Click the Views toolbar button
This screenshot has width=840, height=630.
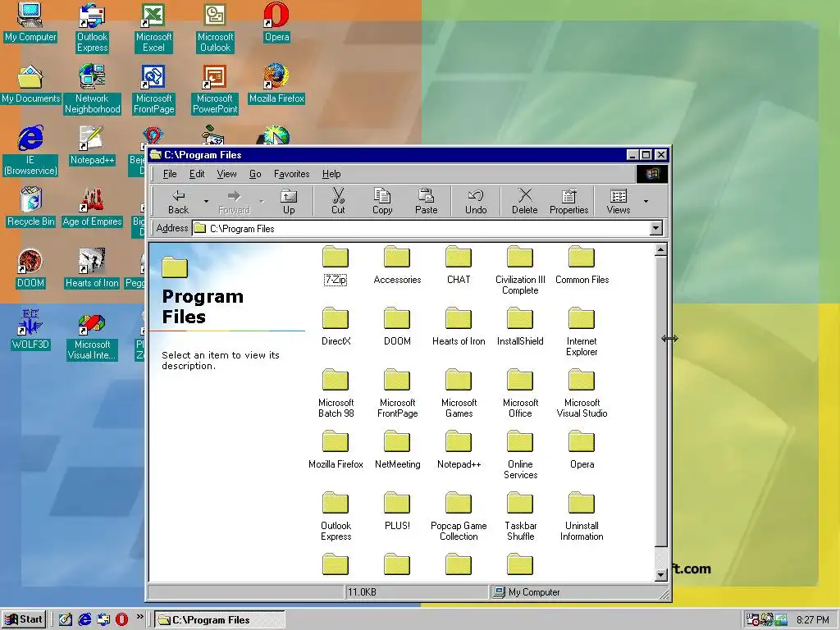(x=619, y=202)
